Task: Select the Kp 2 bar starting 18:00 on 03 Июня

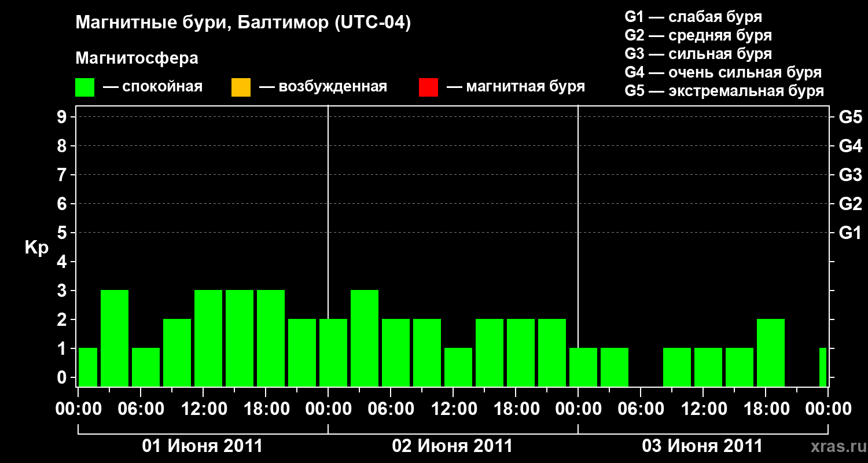Action: click(771, 352)
